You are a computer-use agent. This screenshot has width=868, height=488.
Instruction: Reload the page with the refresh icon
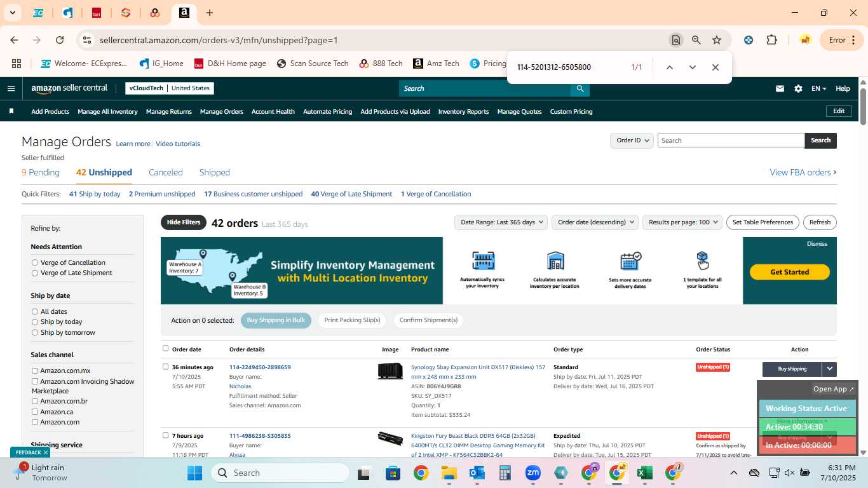tap(60, 40)
